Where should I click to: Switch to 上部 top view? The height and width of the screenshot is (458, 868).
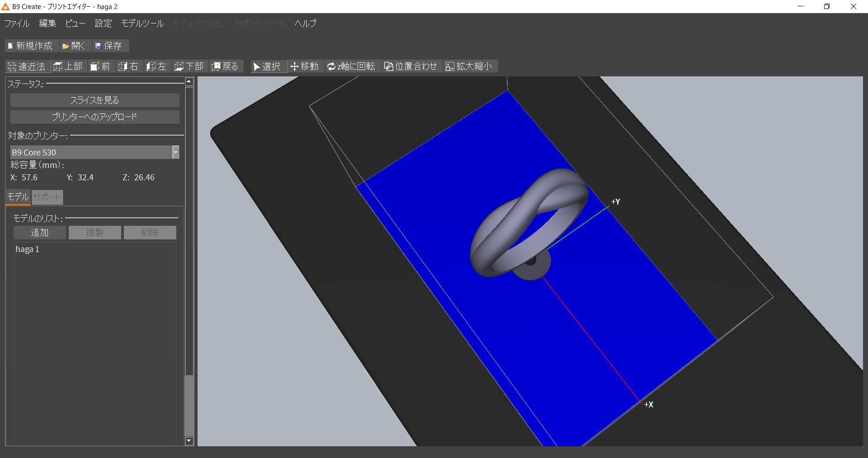click(68, 67)
